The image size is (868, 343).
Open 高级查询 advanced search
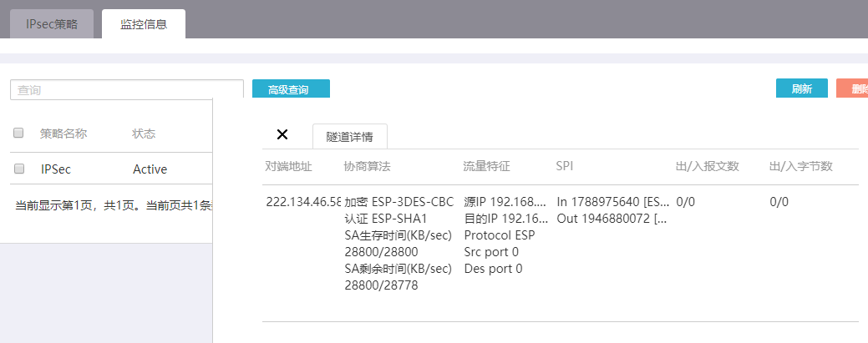click(x=291, y=89)
